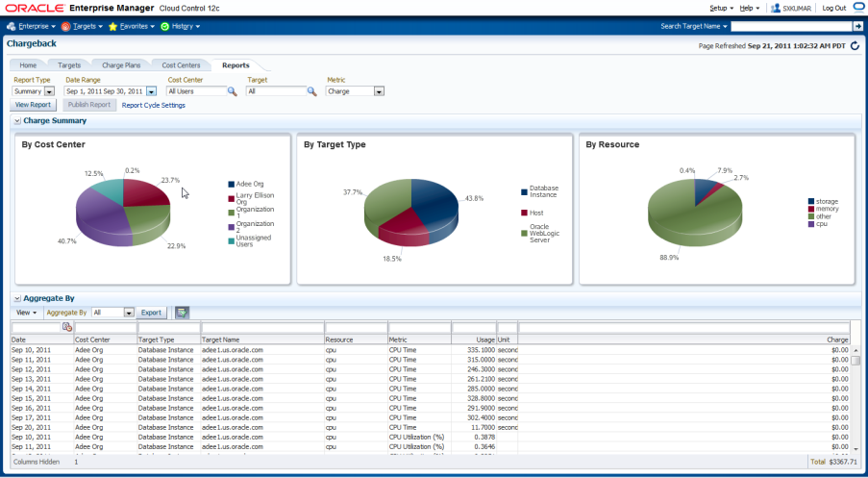The height and width of the screenshot is (478, 868).
Task: Click the page refresh icon
Action: [x=856, y=46]
